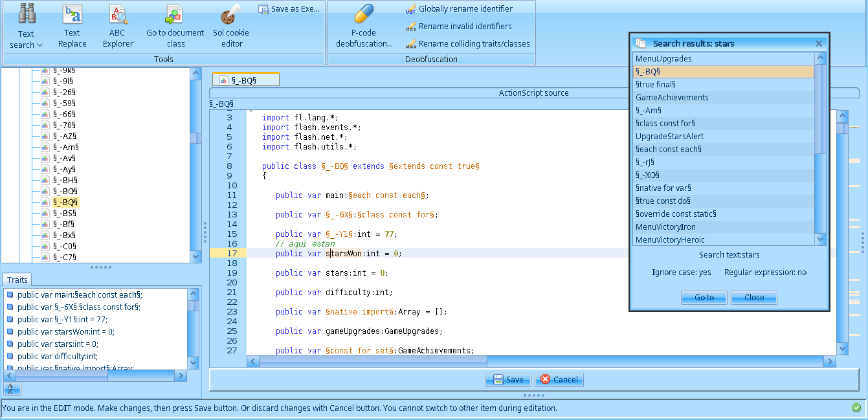Switch to the Traits tab
The height and width of the screenshot is (420, 868).
(17, 280)
